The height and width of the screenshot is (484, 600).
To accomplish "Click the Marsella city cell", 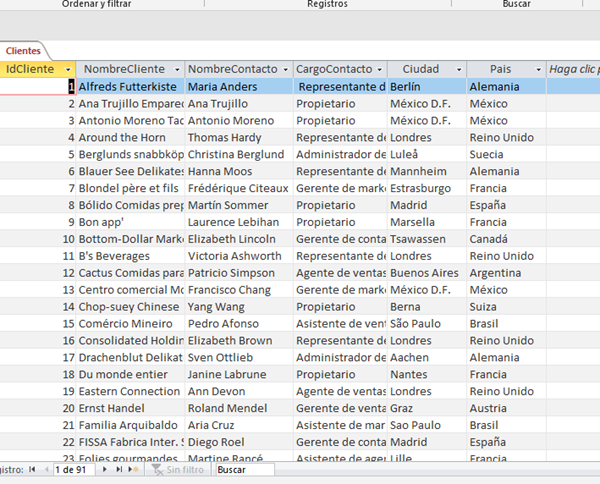I will point(427,222).
